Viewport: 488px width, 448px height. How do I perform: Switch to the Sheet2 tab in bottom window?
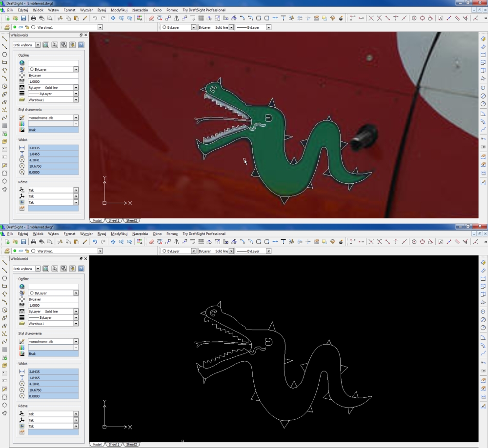tap(131, 445)
